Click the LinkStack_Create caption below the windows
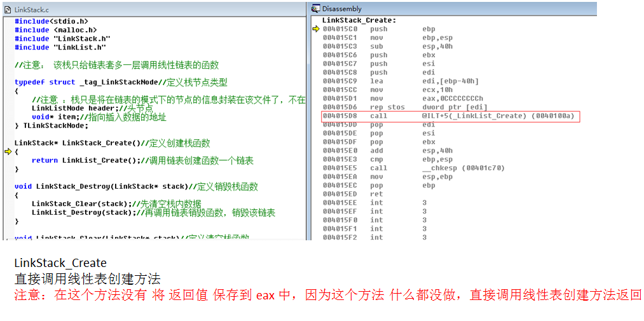 point(60,263)
